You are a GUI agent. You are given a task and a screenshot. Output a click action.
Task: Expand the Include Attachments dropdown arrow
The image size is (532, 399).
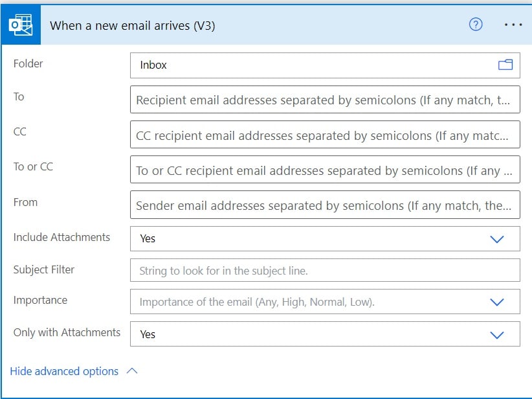[x=496, y=239]
